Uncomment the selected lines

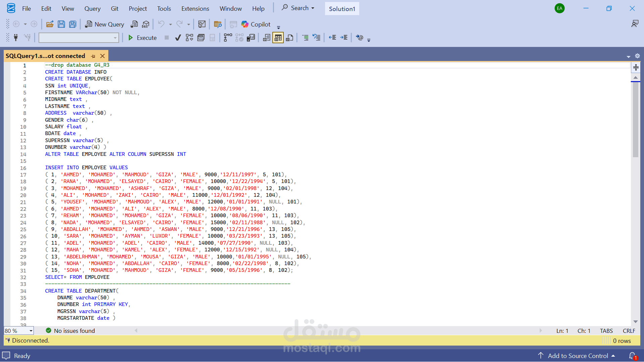(x=316, y=38)
